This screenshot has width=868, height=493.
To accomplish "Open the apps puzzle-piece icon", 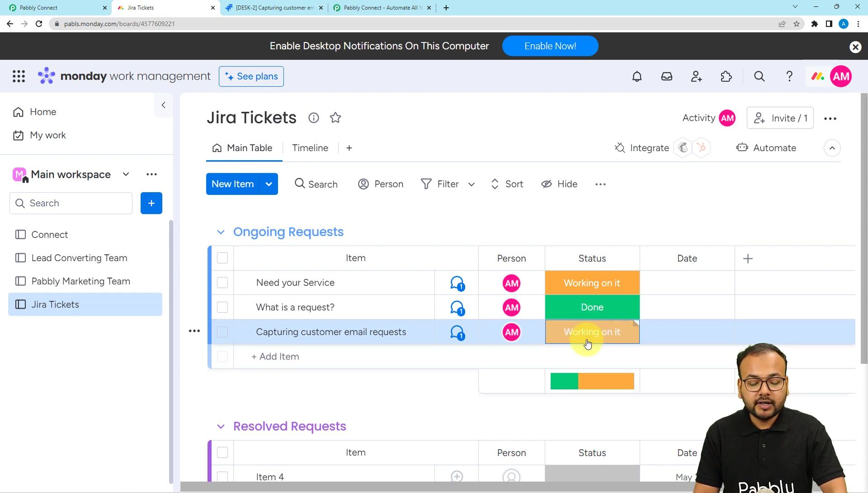I will point(726,76).
